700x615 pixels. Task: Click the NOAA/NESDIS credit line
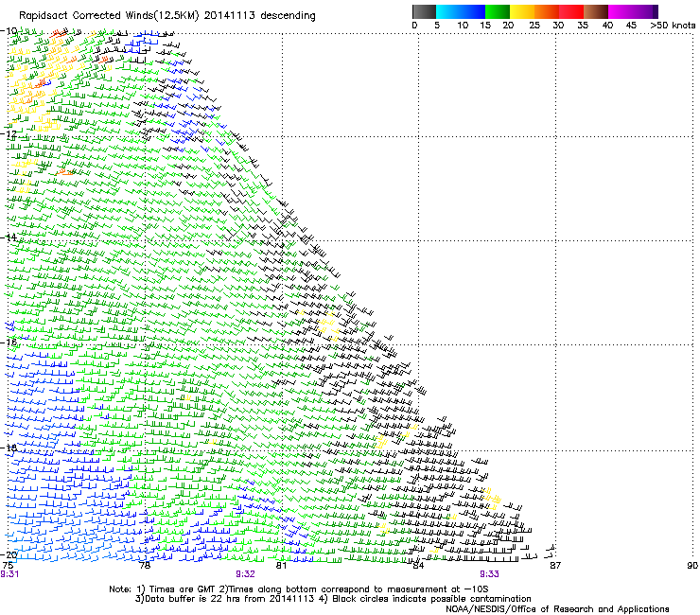coord(557,609)
